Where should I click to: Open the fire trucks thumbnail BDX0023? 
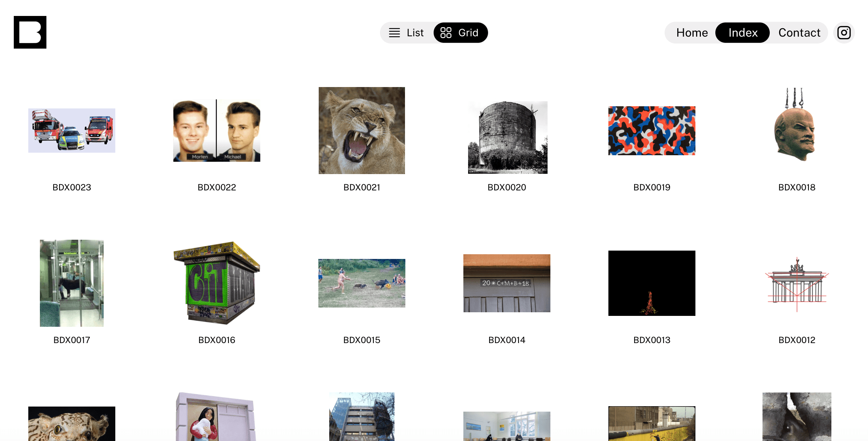[72, 131]
